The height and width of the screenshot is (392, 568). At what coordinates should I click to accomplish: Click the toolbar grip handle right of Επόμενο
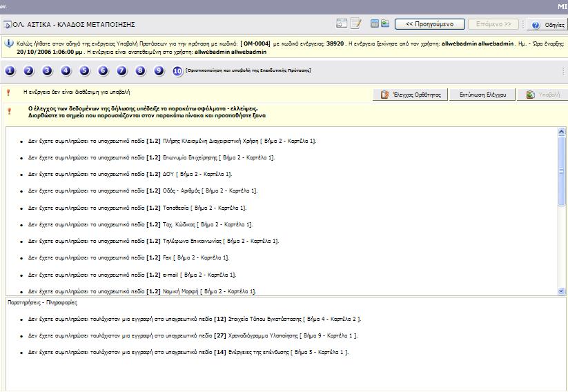[x=523, y=24]
